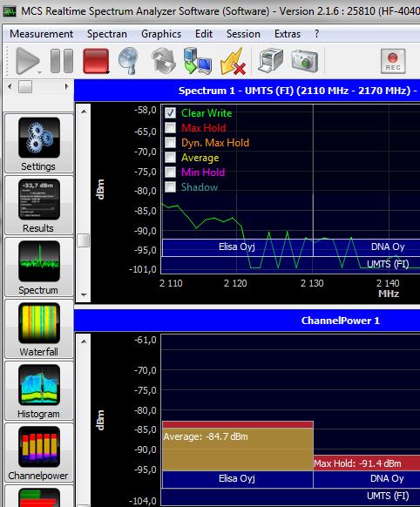Image resolution: width=420 pixels, height=507 pixels.
Task: Click the Spectrum vertical level slider thumb
Action: pos(84,240)
